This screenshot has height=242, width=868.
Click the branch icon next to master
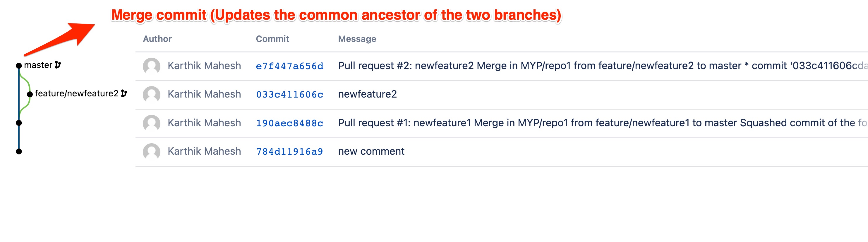pos(57,64)
